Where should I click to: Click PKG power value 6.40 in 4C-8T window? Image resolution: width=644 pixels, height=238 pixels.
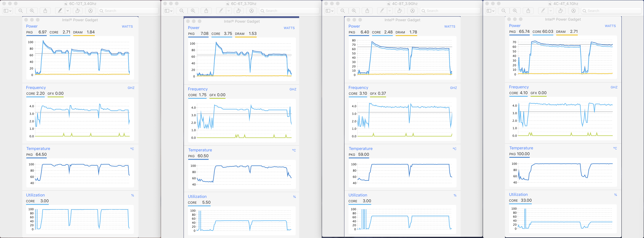365,32
